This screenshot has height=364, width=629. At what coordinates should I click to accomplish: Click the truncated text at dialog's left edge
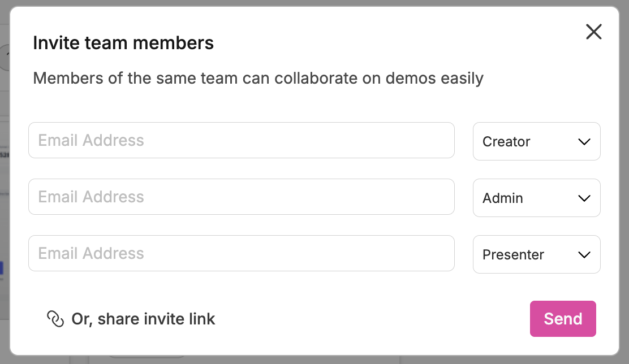tap(4, 154)
